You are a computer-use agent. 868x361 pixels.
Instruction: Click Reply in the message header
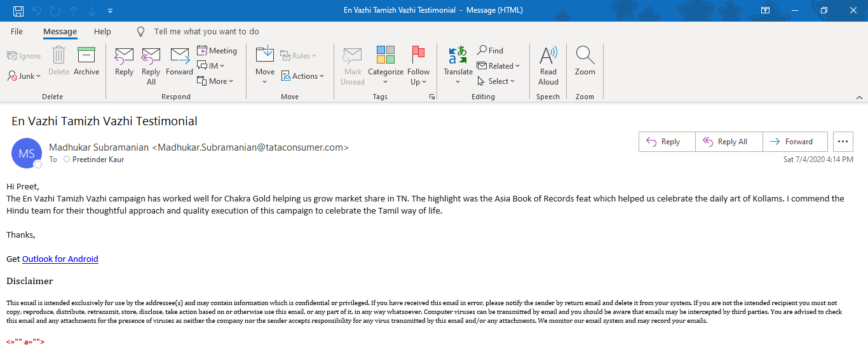pyautogui.click(x=667, y=142)
